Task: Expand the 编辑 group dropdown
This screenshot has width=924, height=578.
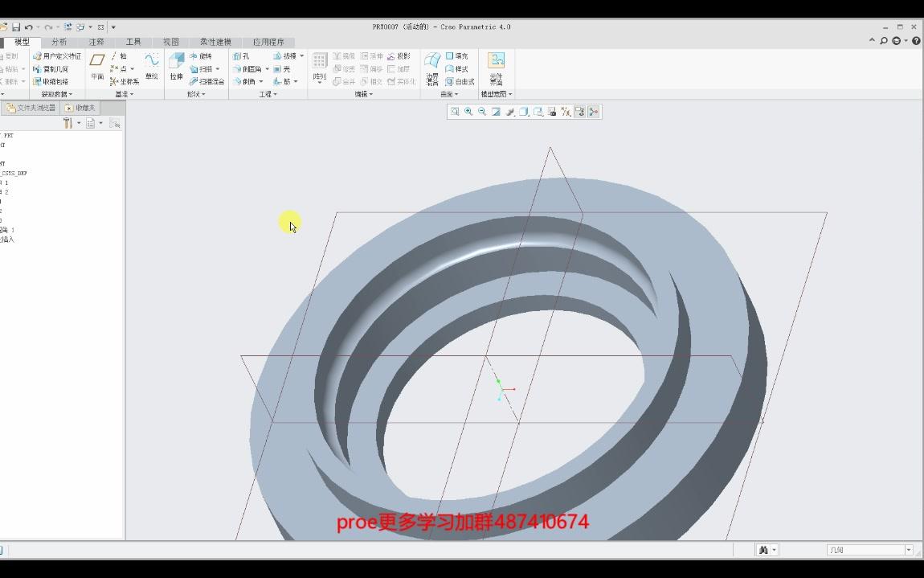Action: (x=363, y=94)
